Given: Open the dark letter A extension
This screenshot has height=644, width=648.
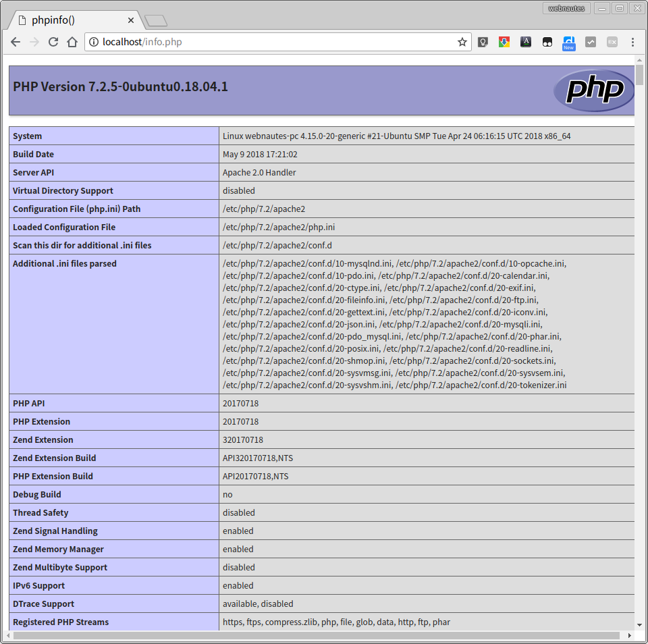Looking at the screenshot, I should click(x=526, y=42).
